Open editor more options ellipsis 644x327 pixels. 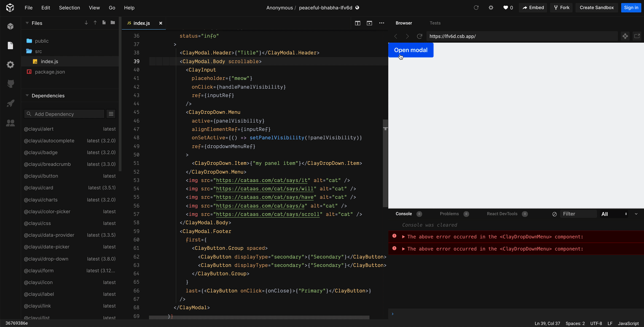pyautogui.click(x=382, y=23)
